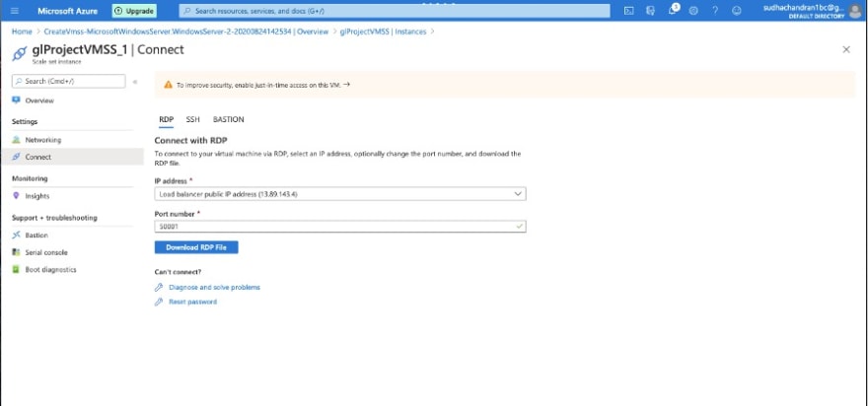Viewport: 868px width, 406px height.
Task: Open Cloud Shell from the top bar
Action: pos(629,11)
